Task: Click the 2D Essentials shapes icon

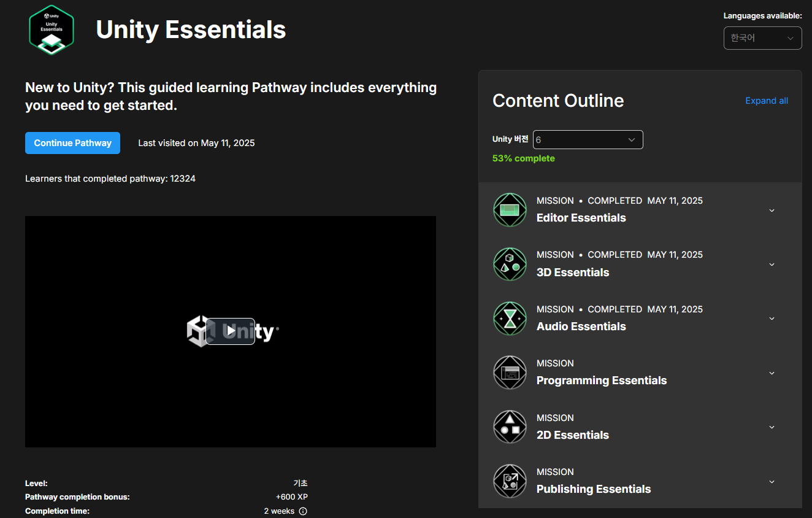Action: pyautogui.click(x=510, y=427)
